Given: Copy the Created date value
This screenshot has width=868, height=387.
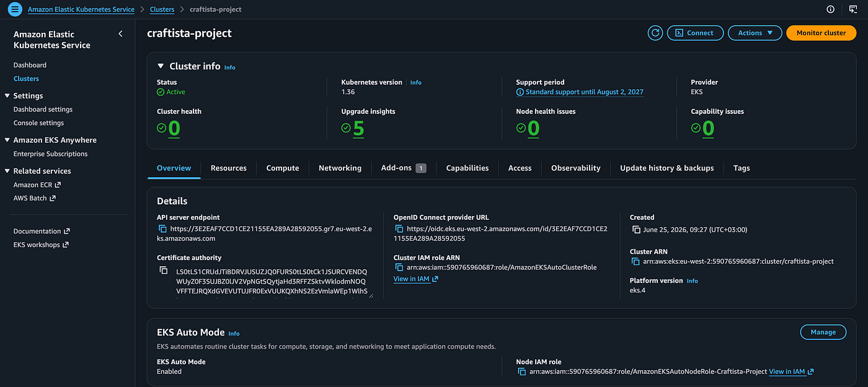Looking at the screenshot, I should coord(636,230).
